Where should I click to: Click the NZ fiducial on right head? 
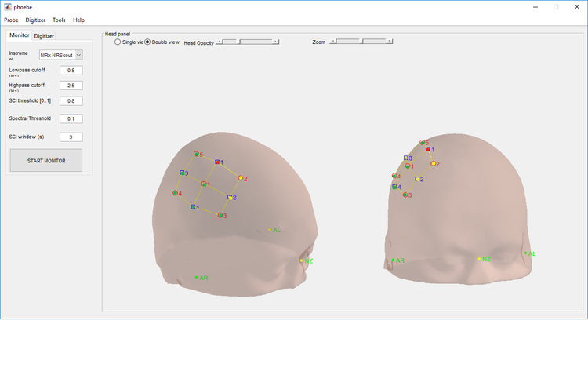pyautogui.click(x=479, y=259)
